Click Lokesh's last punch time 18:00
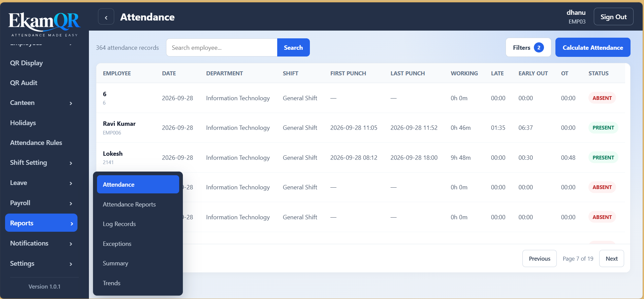Image resolution: width=644 pixels, height=299 pixels. coord(414,158)
